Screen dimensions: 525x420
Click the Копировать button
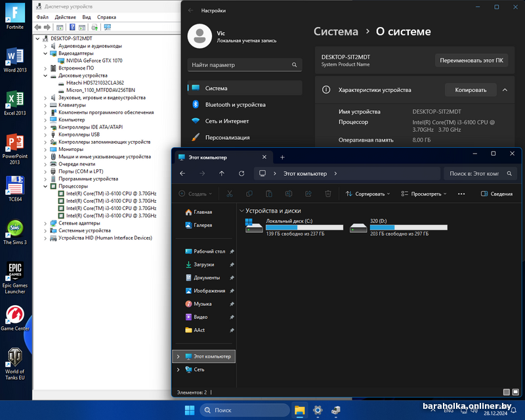471,90
